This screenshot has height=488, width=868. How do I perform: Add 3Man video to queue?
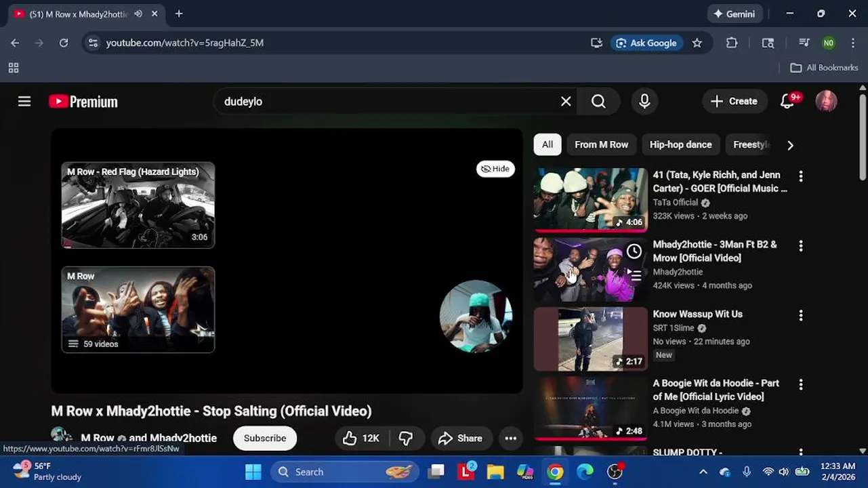(634, 275)
